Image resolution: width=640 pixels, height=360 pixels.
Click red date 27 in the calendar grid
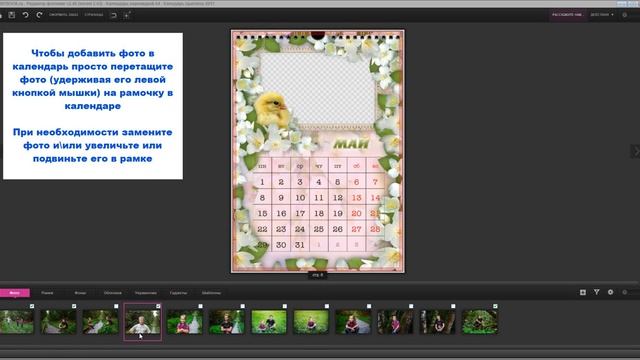356,229
